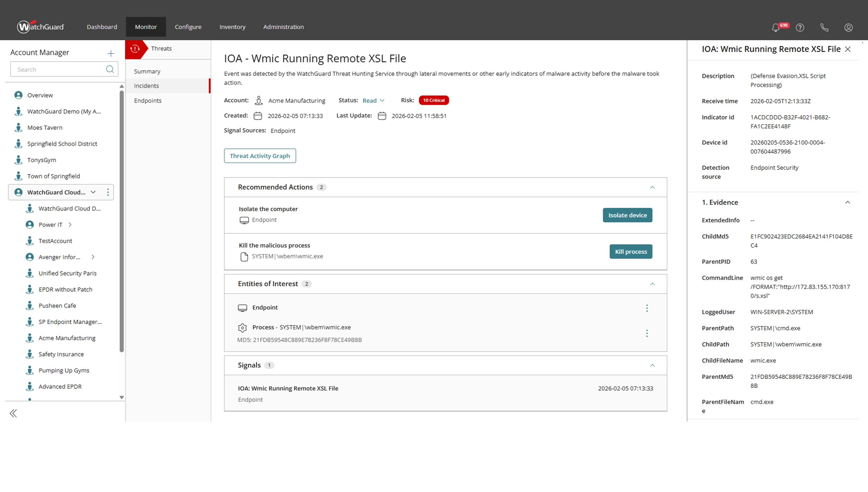Open the kebab menu next to WatchGuard Cloud account
Screen dimensions: 868x492
[108, 192]
